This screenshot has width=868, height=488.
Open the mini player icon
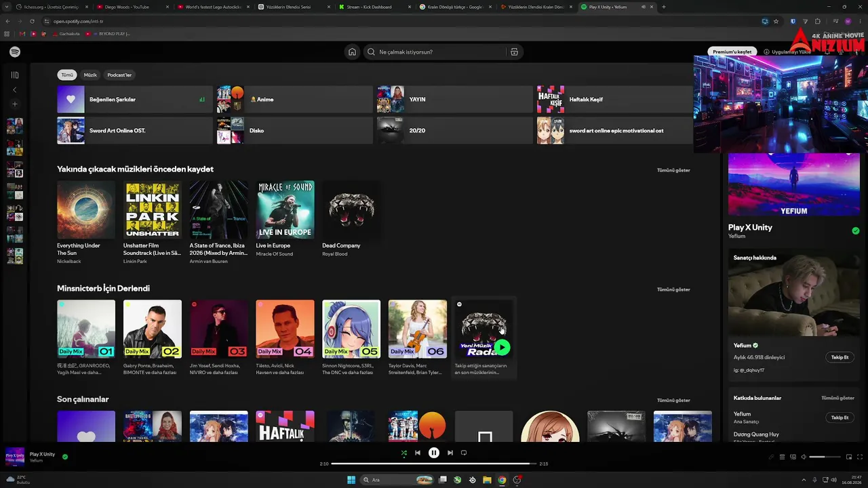pos(848,457)
